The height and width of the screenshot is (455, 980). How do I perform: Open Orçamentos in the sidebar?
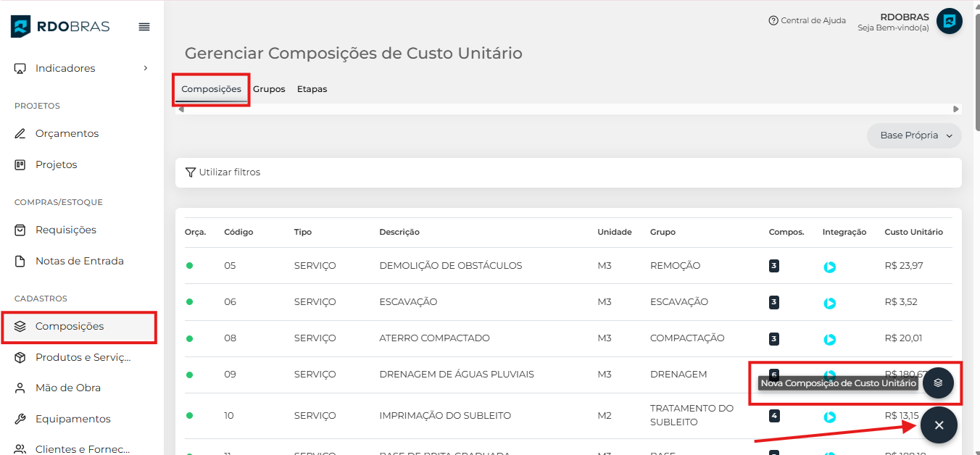click(x=67, y=133)
